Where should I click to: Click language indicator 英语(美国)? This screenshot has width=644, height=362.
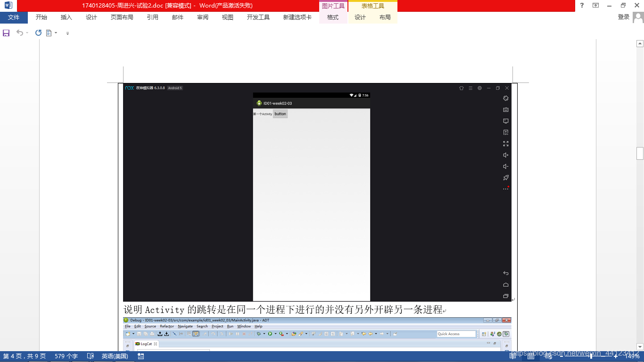pyautogui.click(x=115, y=356)
